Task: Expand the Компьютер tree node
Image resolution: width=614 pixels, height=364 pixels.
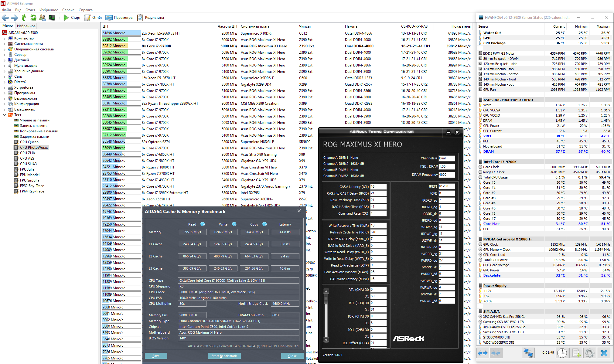Action: click(x=4, y=38)
